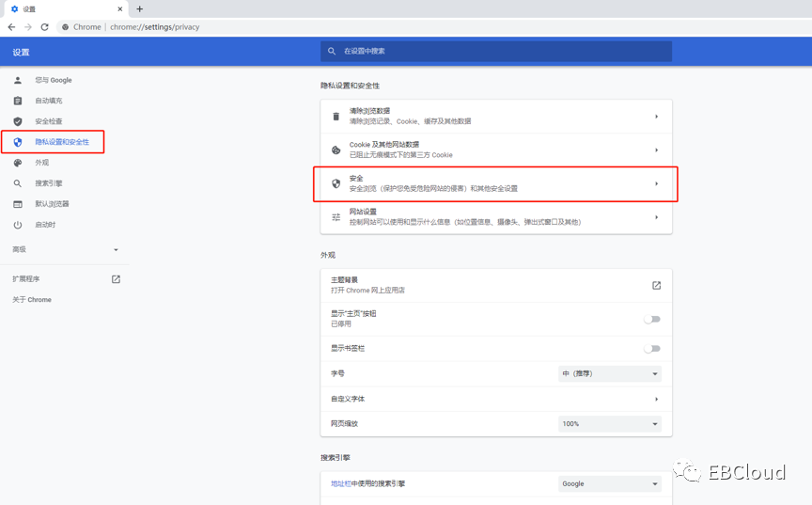Click the 安全检查 shield icon in sidebar
The width and height of the screenshot is (812, 505).
[x=18, y=121]
